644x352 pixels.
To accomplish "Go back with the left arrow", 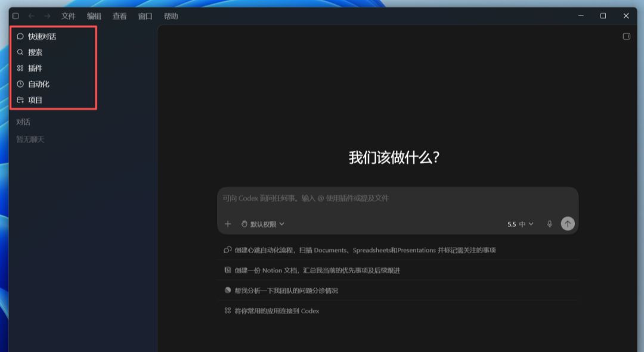I will tap(31, 16).
